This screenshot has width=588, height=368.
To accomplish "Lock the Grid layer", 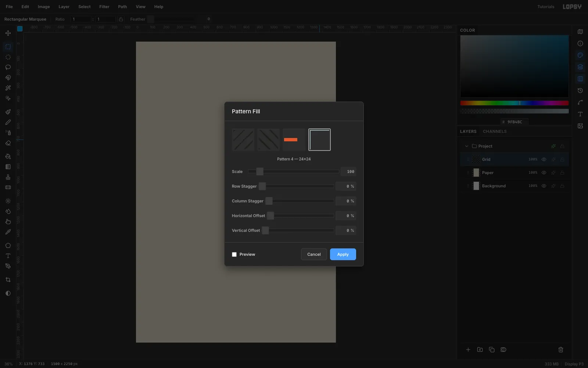I will pos(562,159).
